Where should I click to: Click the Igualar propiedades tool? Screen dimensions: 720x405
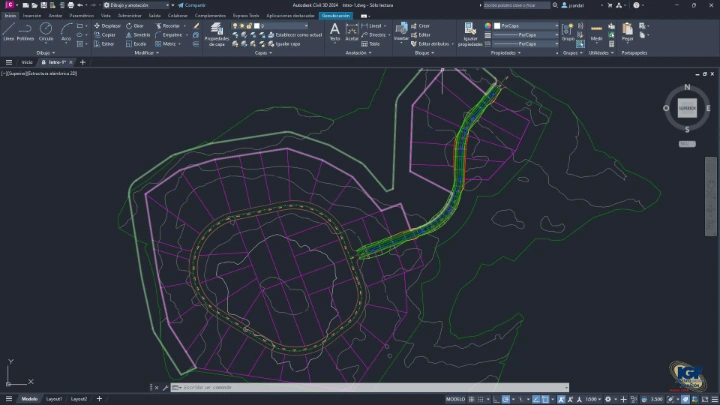pos(470,35)
